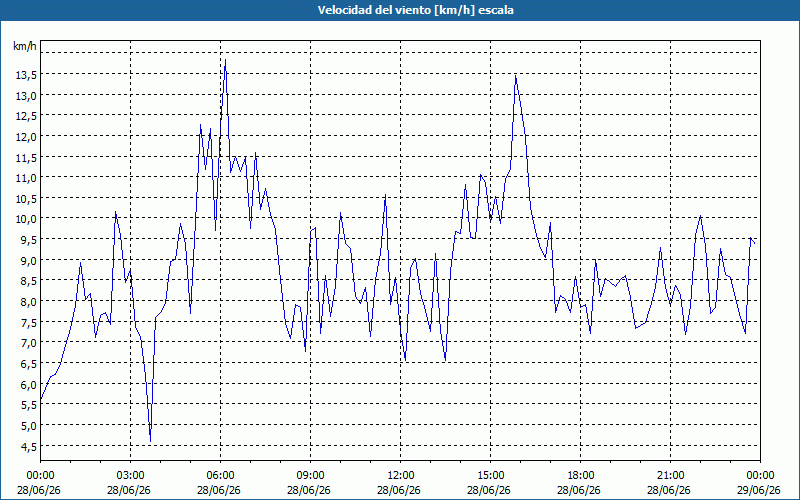
Task: Select the 'km/h' unit label on the y-axis
Action: pyautogui.click(x=25, y=46)
